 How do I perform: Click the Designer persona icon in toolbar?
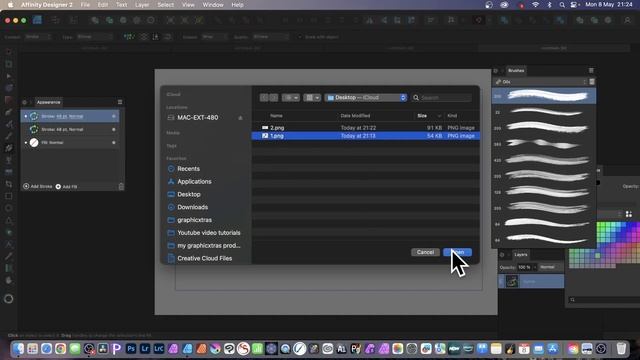(37, 20)
